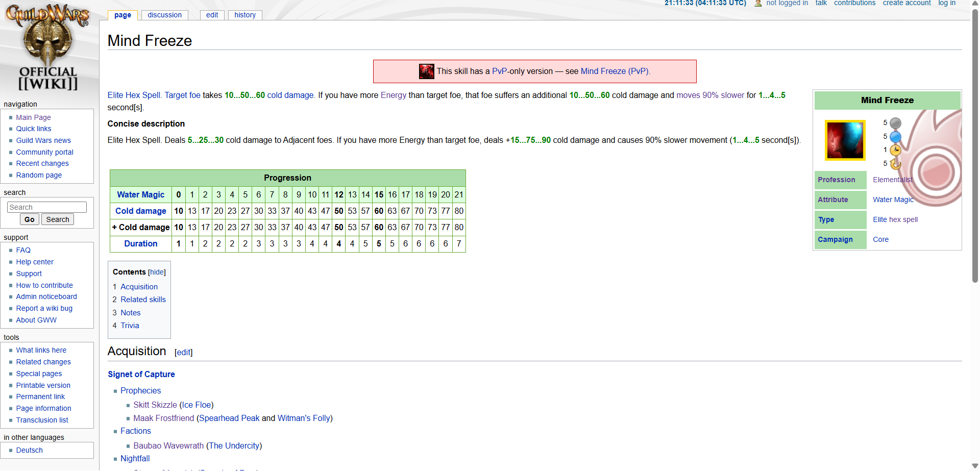Click moves 90% slower link
The height and width of the screenshot is (471, 980).
(x=710, y=95)
